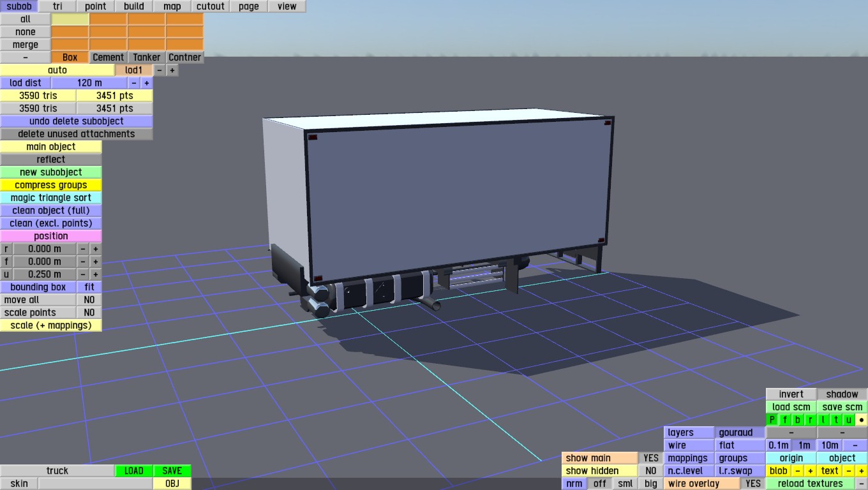Choose the Tanker subobject slot
868x490 pixels.
(x=147, y=57)
